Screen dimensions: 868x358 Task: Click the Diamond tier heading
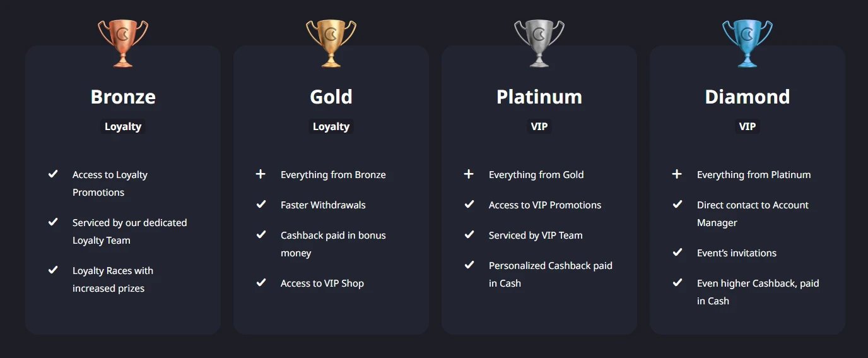[x=748, y=97]
